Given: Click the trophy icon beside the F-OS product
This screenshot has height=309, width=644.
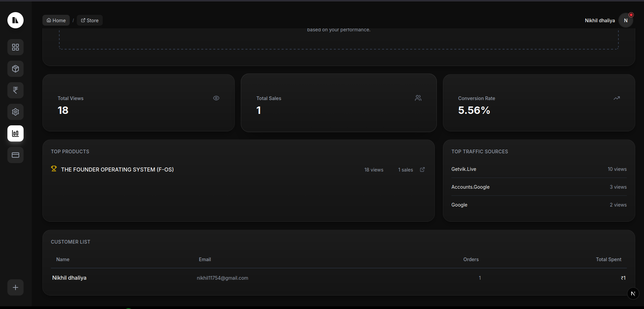Looking at the screenshot, I should (x=54, y=169).
